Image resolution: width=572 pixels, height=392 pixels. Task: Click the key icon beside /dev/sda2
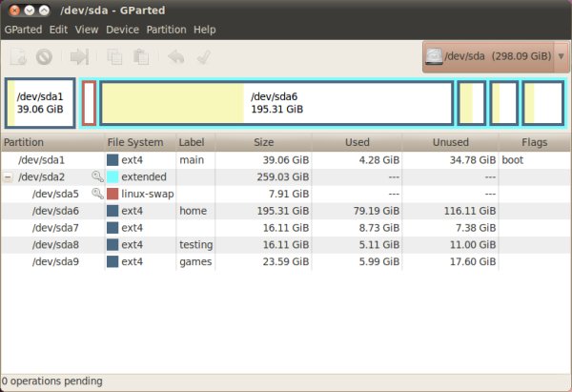(x=97, y=176)
